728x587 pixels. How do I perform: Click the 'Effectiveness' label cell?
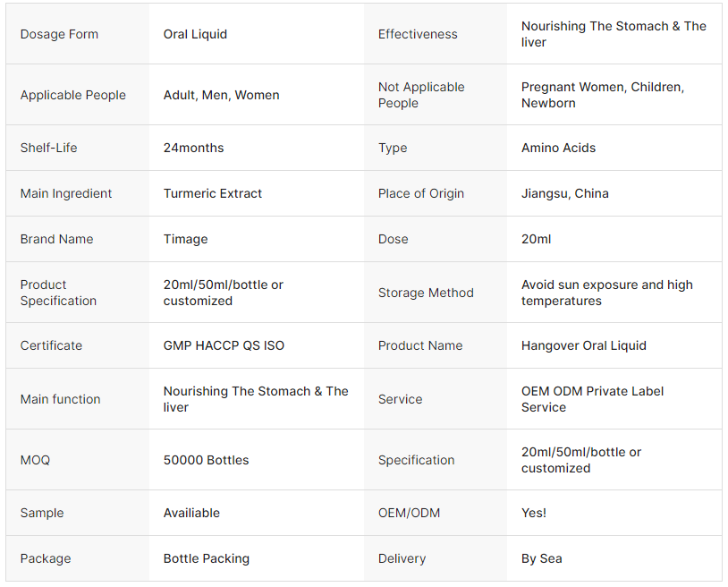(x=418, y=34)
